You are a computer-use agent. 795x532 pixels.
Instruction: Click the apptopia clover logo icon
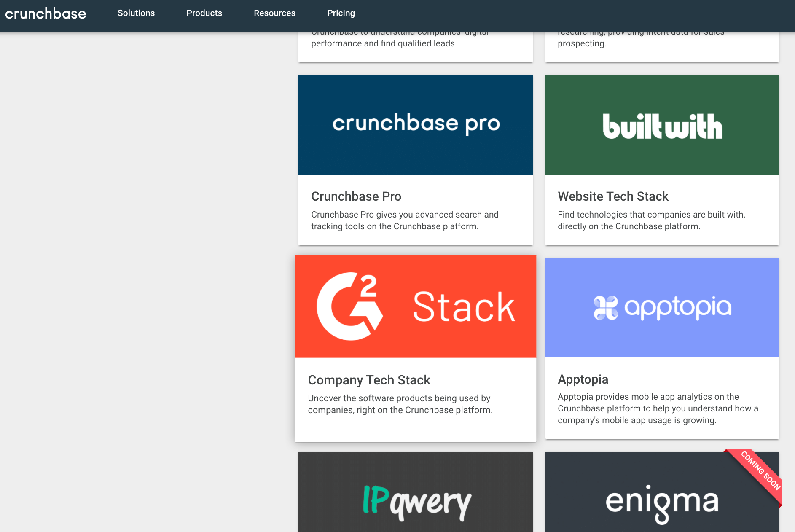click(606, 308)
